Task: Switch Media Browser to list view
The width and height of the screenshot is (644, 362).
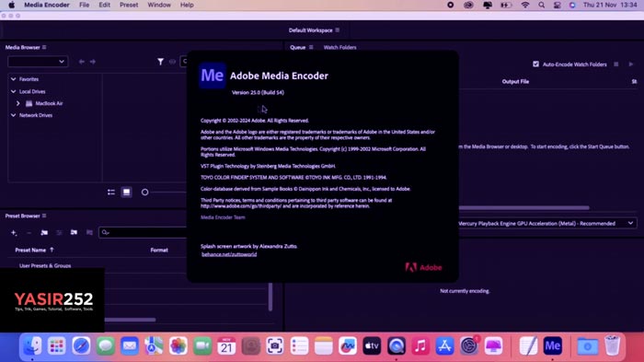Action: (111, 193)
